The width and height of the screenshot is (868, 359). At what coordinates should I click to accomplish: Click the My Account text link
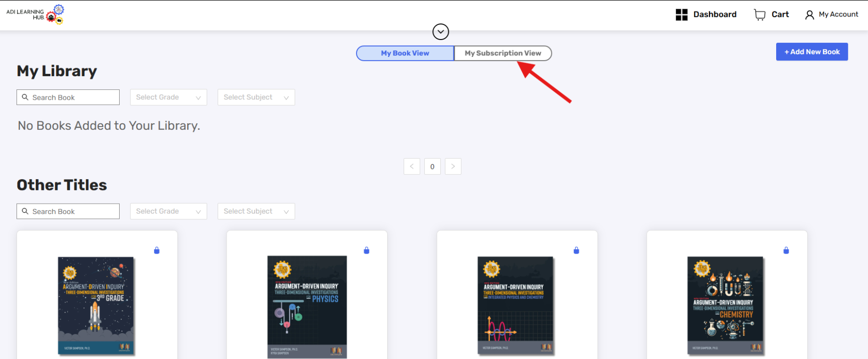pyautogui.click(x=838, y=15)
